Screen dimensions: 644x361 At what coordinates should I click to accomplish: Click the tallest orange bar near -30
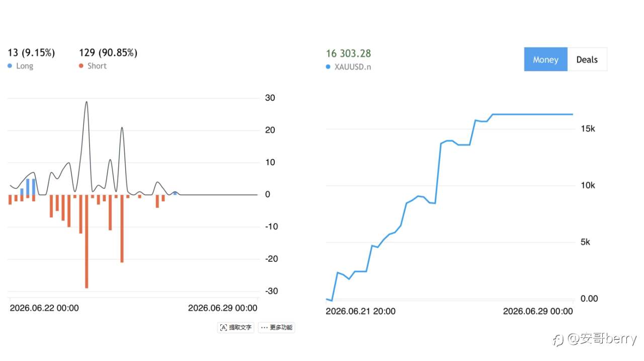coord(87,242)
